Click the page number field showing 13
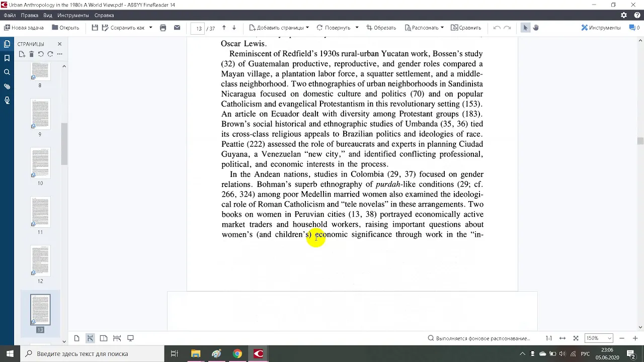Viewport: 644px width, 362px height. (x=199, y=28)
